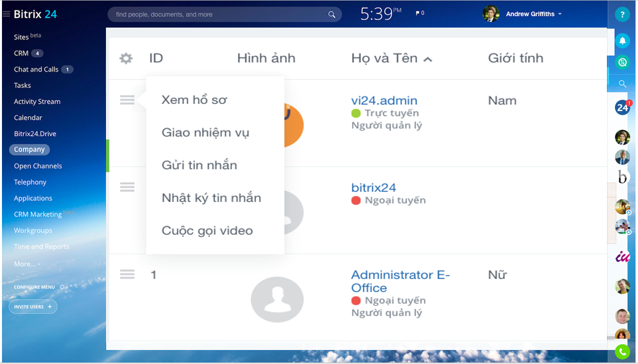Screen dimensions: 638x364
Task: Click the green phone call button
Action: [622, 352]
